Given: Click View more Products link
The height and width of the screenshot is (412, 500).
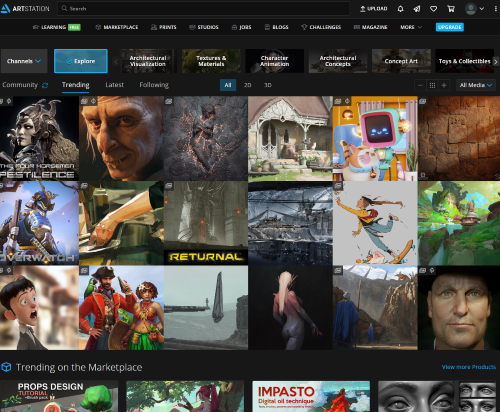Looking at the screenshot, I should tap(469, 367).
